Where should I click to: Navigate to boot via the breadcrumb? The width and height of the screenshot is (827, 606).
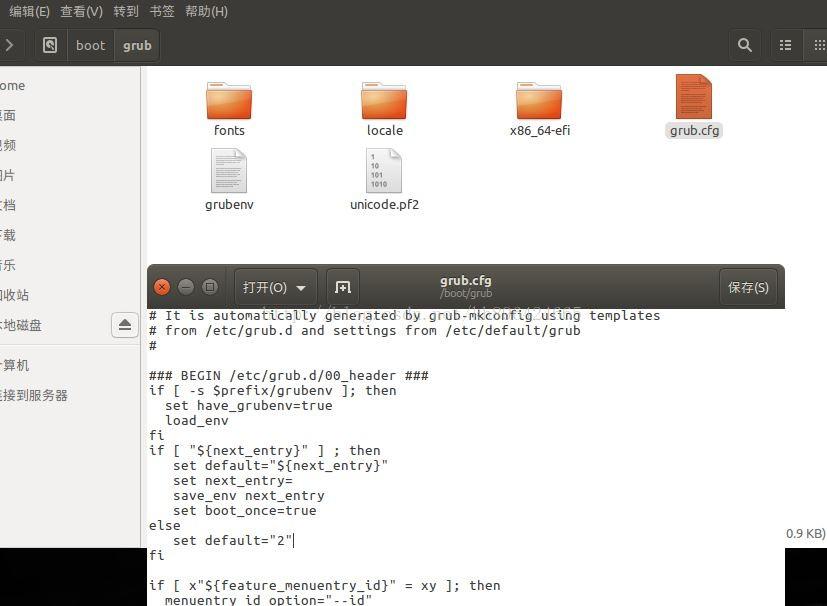(90, 45)
